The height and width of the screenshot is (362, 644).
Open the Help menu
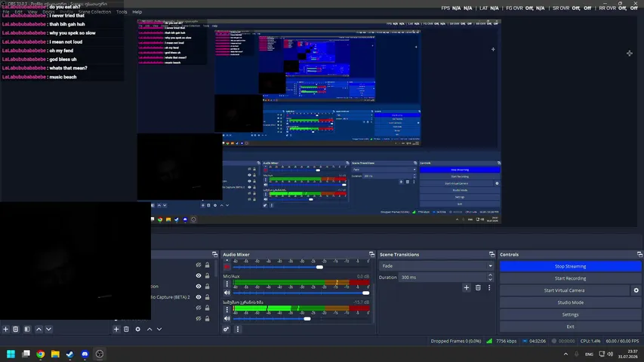137,12
